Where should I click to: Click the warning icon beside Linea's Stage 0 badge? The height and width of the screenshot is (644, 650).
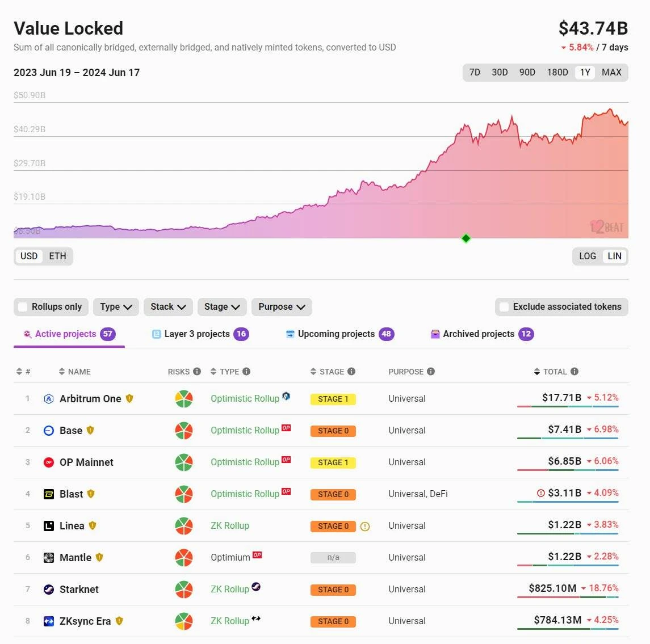tap(365, 526)
